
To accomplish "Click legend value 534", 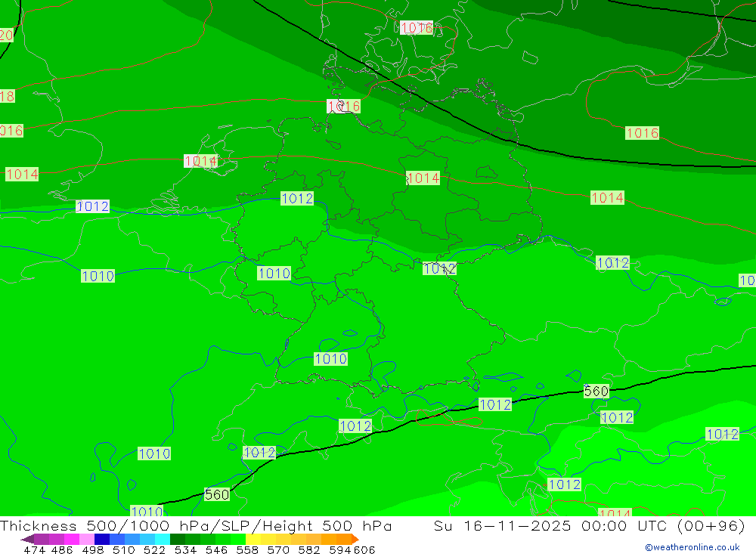I will coord(185,549).
